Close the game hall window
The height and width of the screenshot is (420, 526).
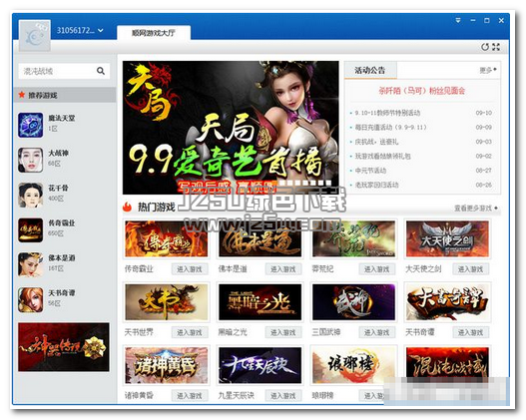click(501, 20)
